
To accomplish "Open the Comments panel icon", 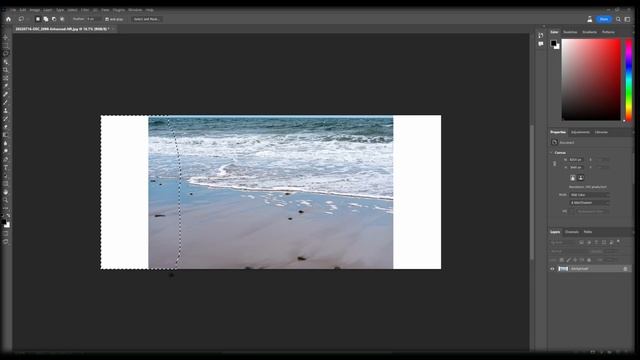I will 540,44.
